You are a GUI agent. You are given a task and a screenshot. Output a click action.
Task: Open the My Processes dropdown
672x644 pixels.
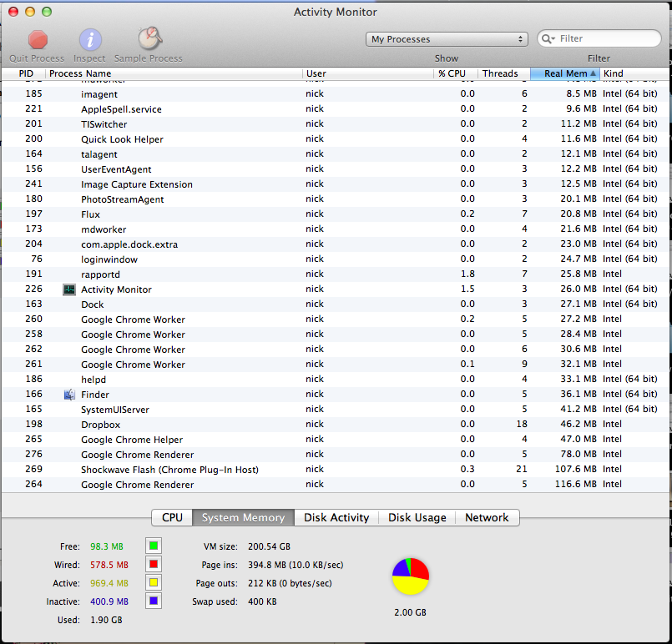(x=447, y=39)
